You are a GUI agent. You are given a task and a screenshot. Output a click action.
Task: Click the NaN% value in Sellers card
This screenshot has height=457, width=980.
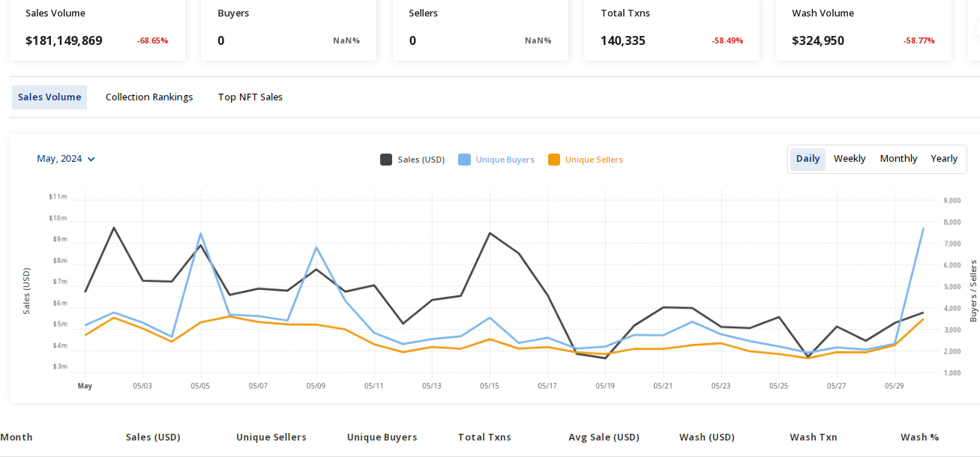(x=538, y=40)
